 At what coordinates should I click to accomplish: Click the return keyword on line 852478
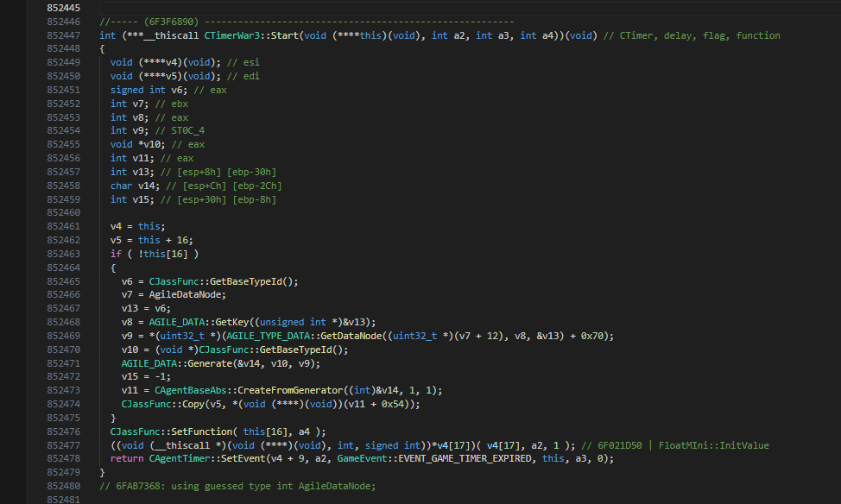[x=127, y=458]
